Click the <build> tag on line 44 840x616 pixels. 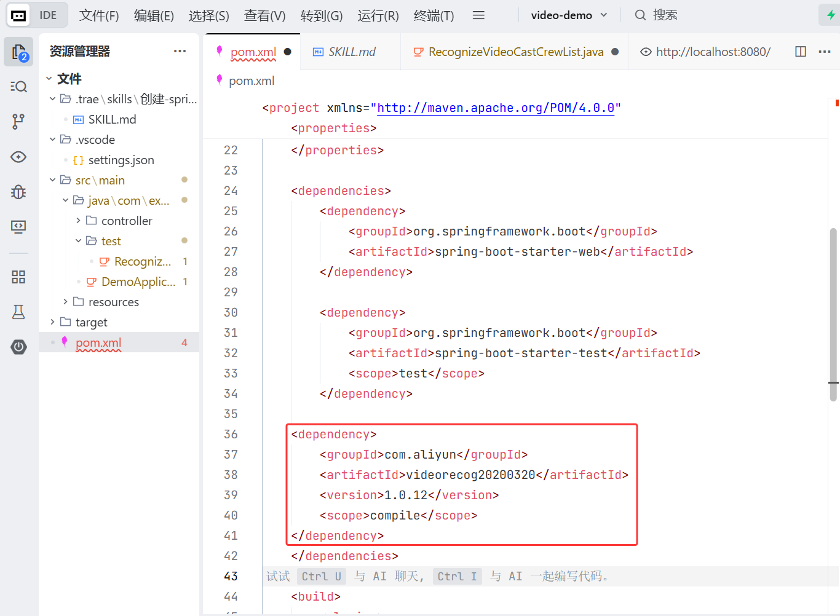click(315, 596)
